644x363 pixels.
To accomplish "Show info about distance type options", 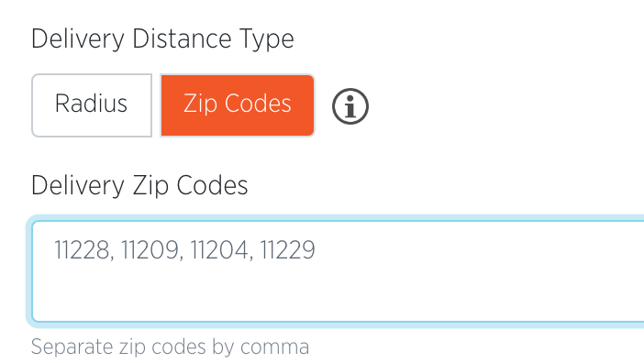I will tap(350, 106).
